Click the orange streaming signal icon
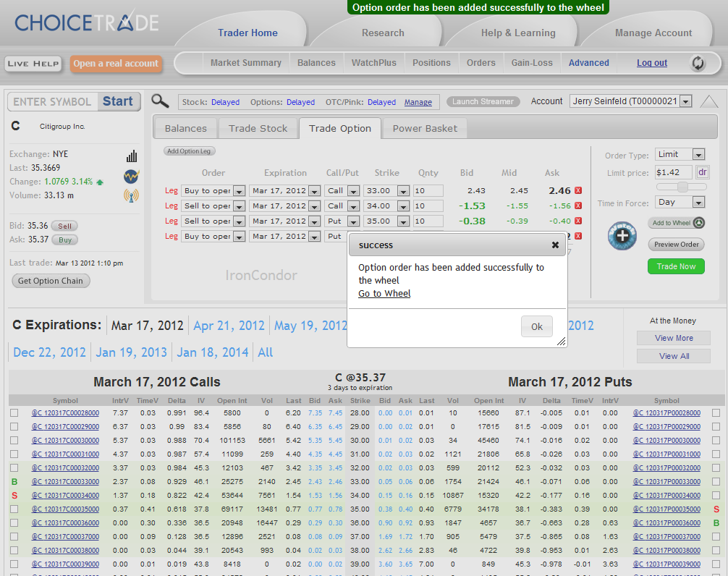This screenshot has width=728, height=576. 132,196
